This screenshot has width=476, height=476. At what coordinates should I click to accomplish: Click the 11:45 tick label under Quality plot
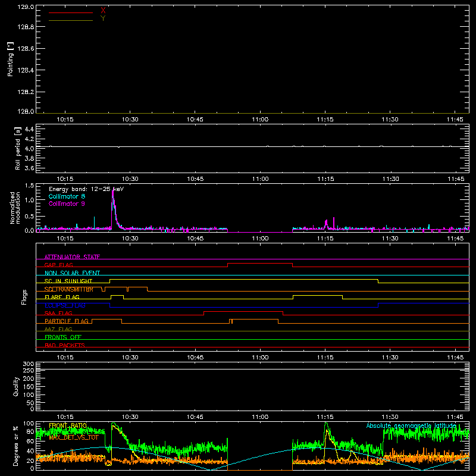click(455, 417)
